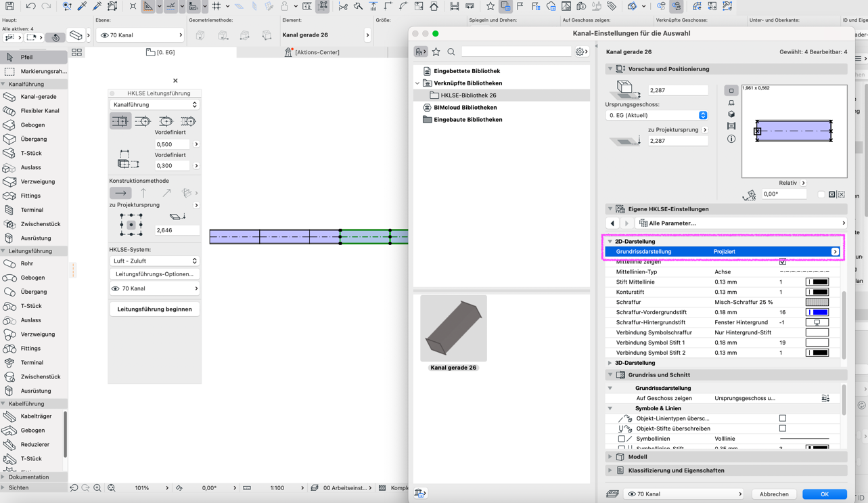Expand the Modell section
Viewport: 868px width, 503px height.
coord(610,457)
